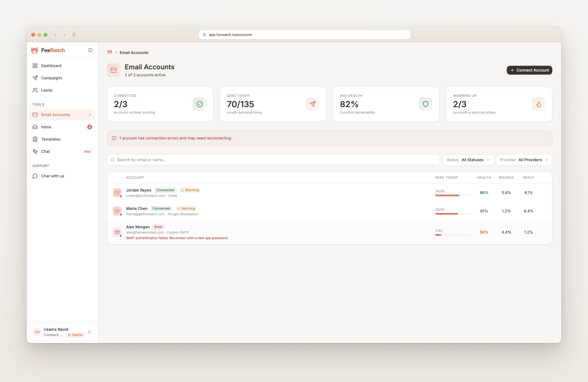Image resolution: width=588 pixels, height=382 pixels.
Task: Click the fox home breadcrumb icon
Action: coord(110,52)
